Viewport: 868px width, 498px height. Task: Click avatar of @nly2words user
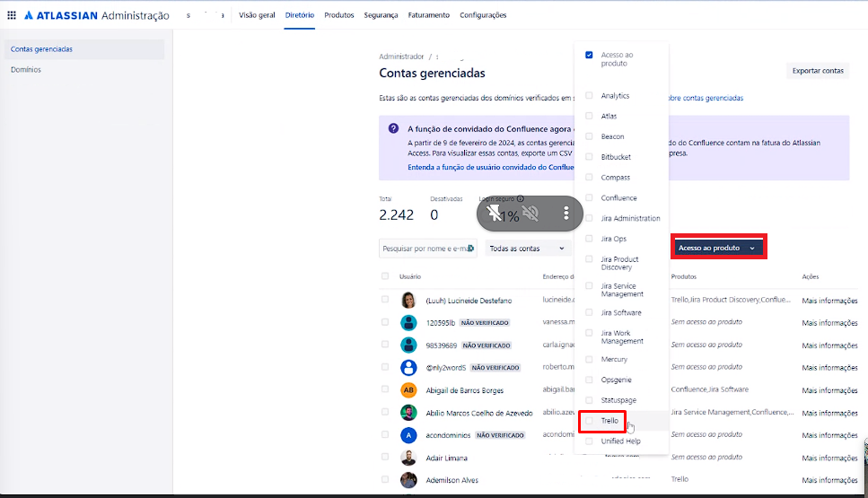(x=408, y=367)
